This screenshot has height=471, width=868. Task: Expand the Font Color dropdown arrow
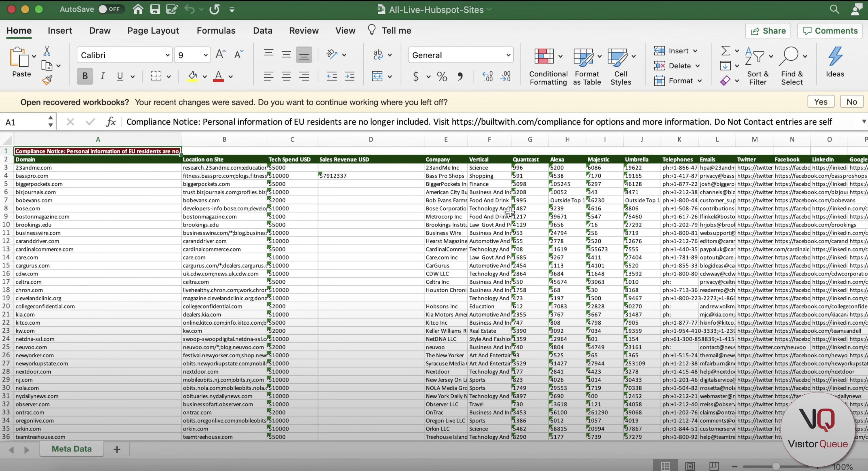230,76
